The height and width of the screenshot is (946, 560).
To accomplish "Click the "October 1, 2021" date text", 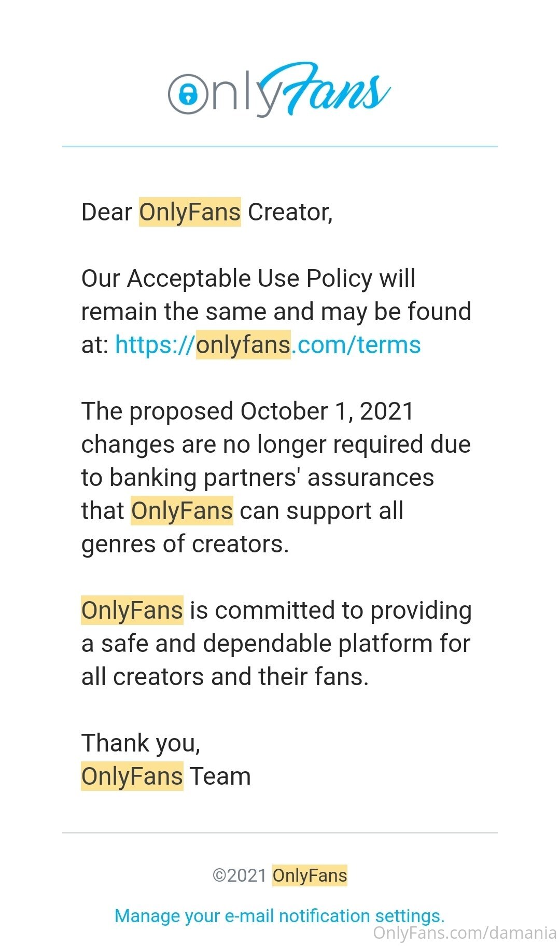I will pyautogui.click(x=327, y=411).
